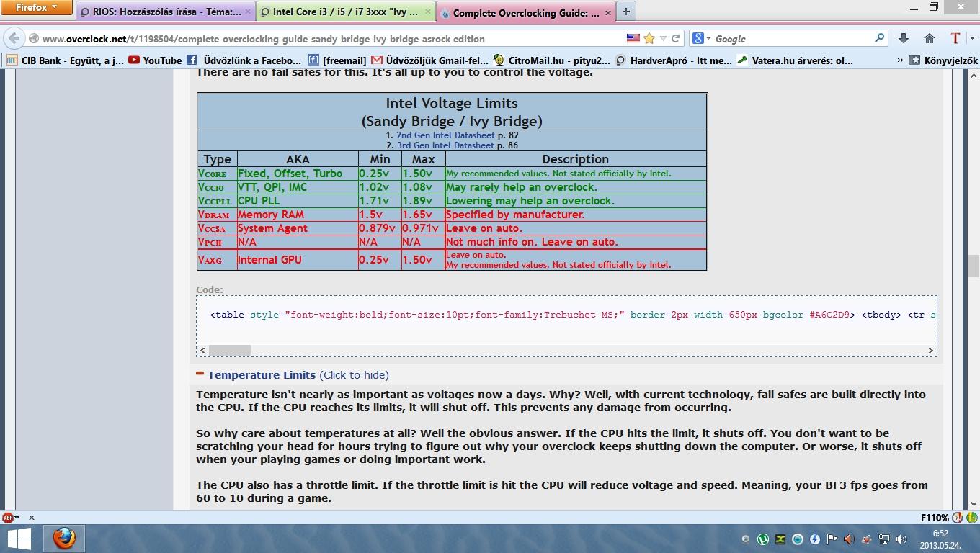This screenshot has width=980, height=553.
Task: Open the CIB Bank bookmark
Action: coord(65,60)
